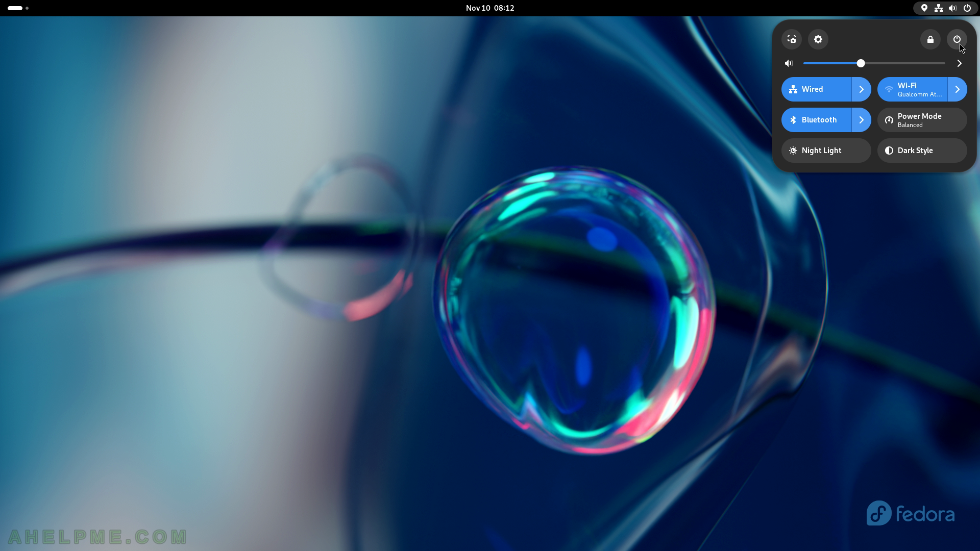Mute audio via the speaker icon

(x=789, y=63)
